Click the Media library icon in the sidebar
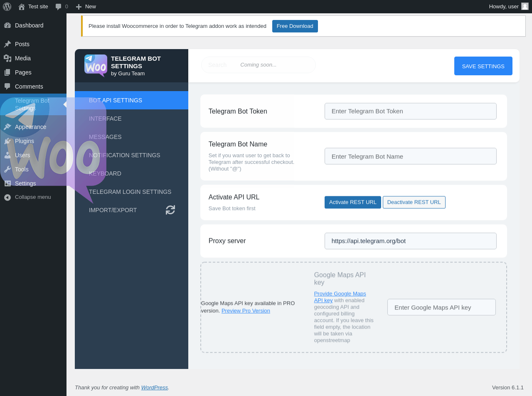 click(7, 58)
